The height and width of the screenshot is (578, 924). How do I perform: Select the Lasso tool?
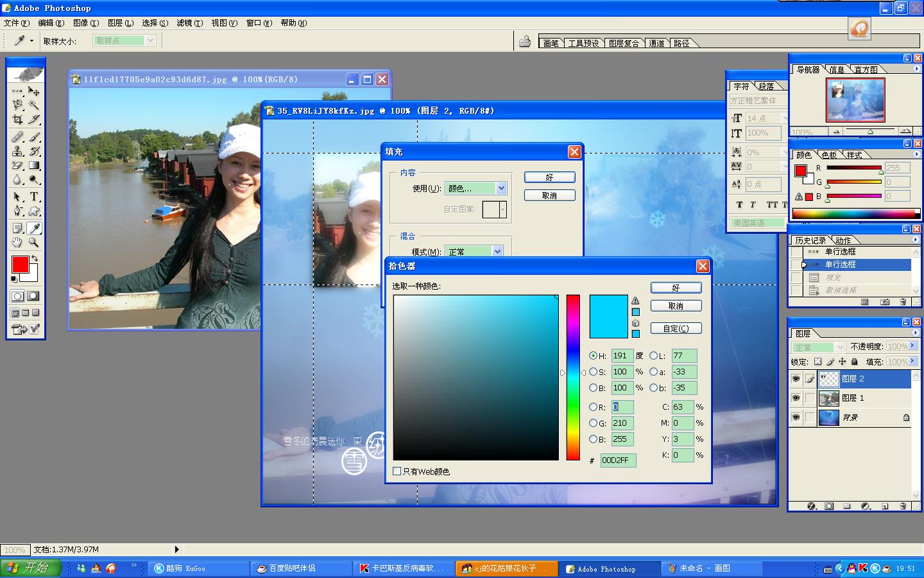[x=17, y=105]
